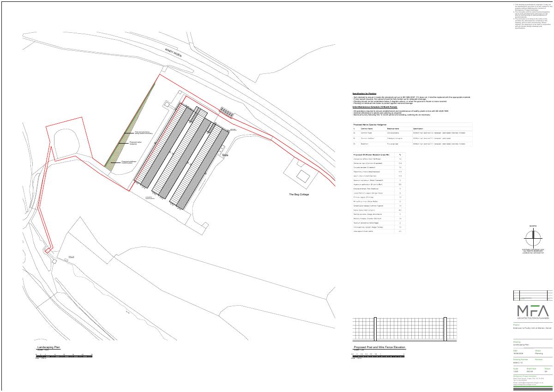Click the 'Well' label on the plan
Screen dimensions: 554x392
tap(71, 257)
